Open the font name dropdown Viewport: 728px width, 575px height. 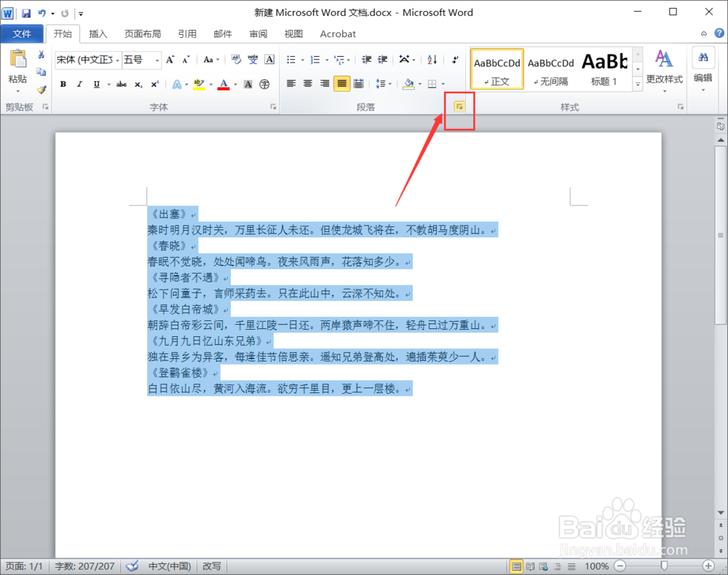click(118, 60)
